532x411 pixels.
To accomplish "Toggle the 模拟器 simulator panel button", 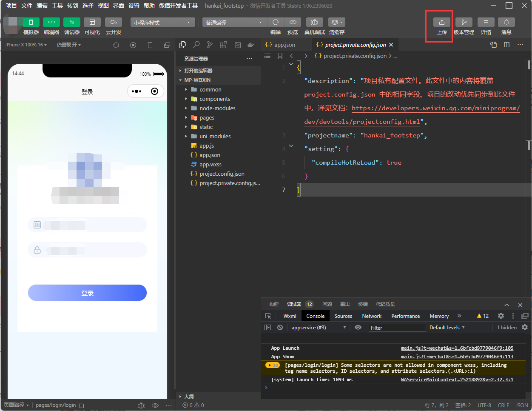I will pos(31,22).
